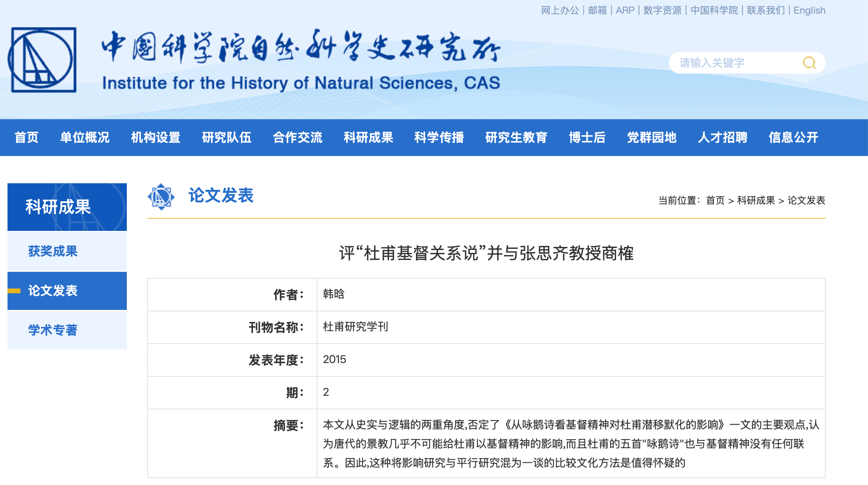The height and width of the screenshot is (485, 868).
Task: Open the 科研成果 navigation menu item
Action: 368,138
